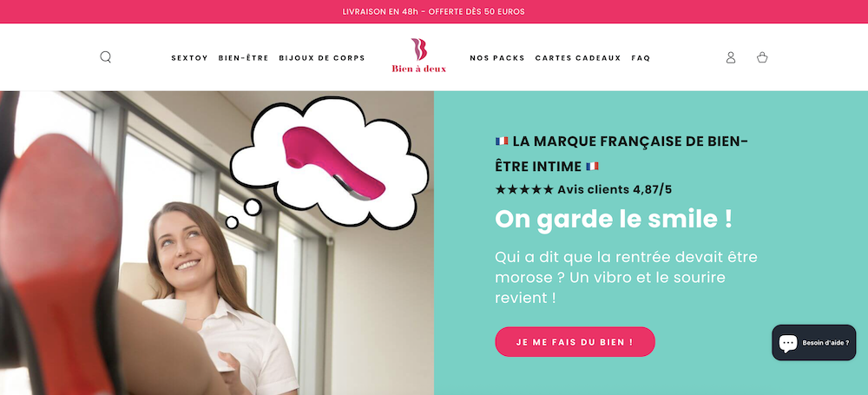Image resolution: width=868 pixels, height=395 pixels.
Task: Click the Bien à deux logo
Action: click(x=418, y=56)
